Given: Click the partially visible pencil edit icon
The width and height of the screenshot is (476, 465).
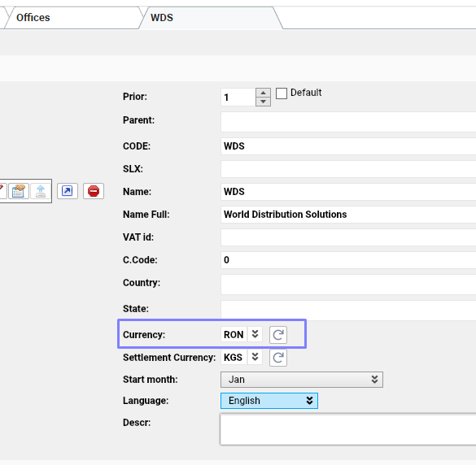Looking at the screenshot, I should 2,191.
